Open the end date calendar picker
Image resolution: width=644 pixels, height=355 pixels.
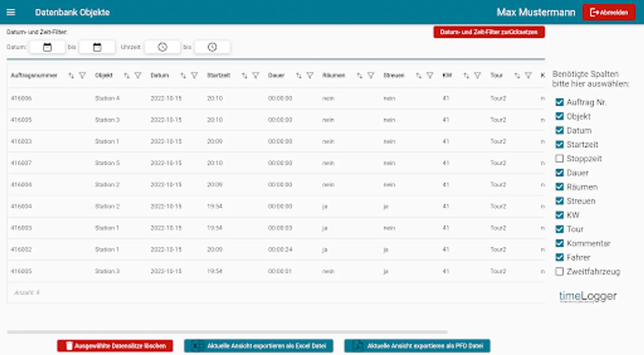pyautogui.click(x=97, y=47)
